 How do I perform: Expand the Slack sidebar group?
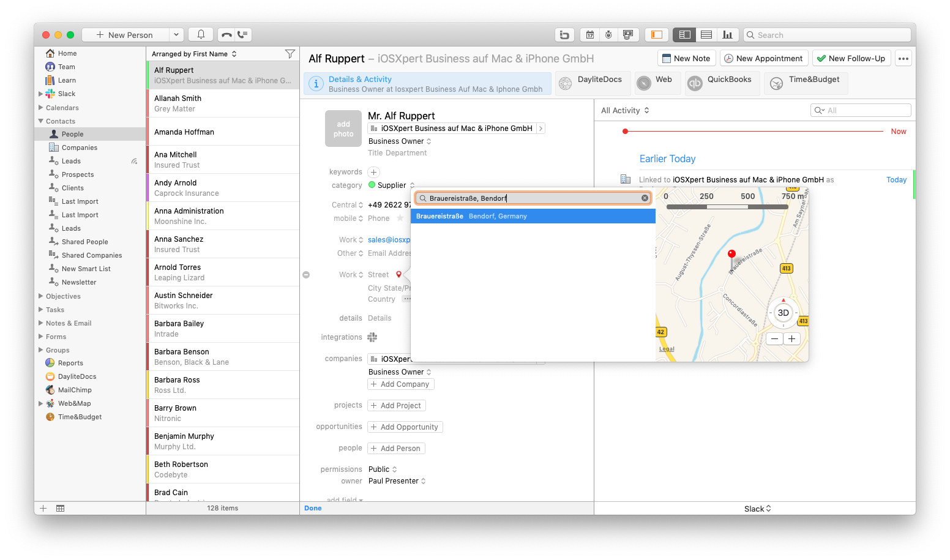tap(41, 94)
